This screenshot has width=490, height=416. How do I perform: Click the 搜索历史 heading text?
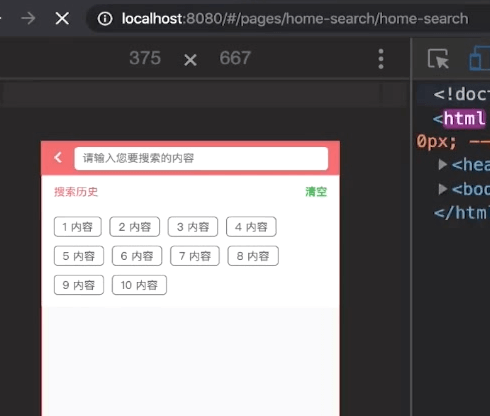pyautogui.click(x=76, y=192)
